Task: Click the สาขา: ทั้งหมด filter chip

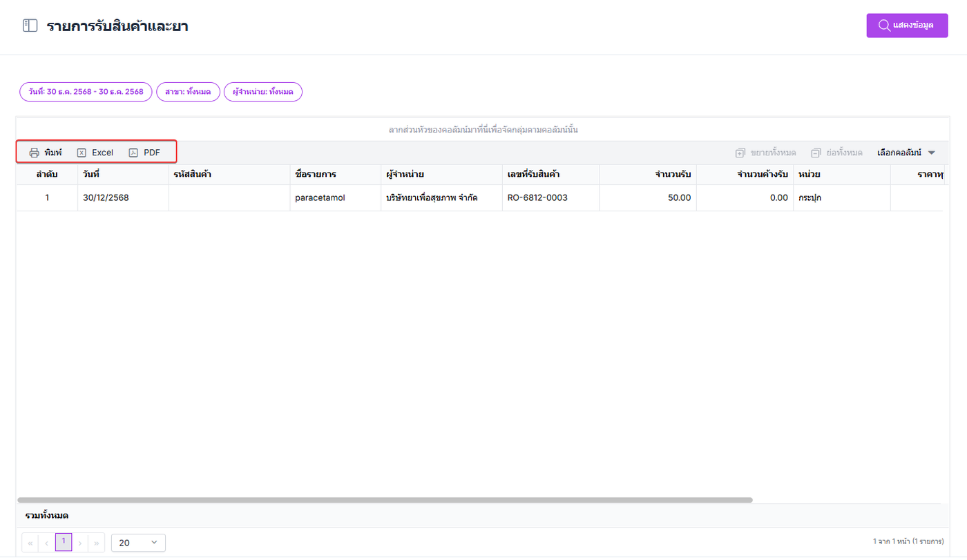Action: (x=188, y=92)
